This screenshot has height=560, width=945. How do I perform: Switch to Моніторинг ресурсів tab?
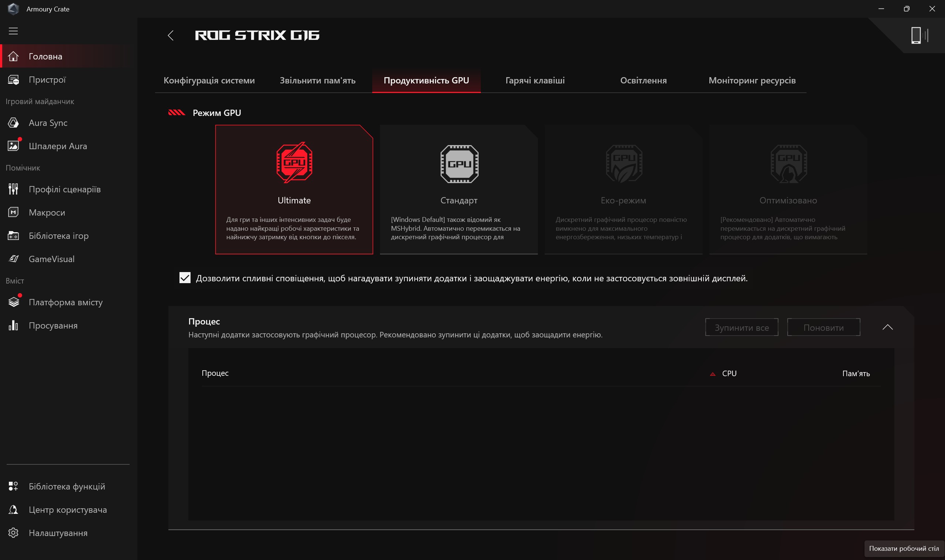point(752,80)
